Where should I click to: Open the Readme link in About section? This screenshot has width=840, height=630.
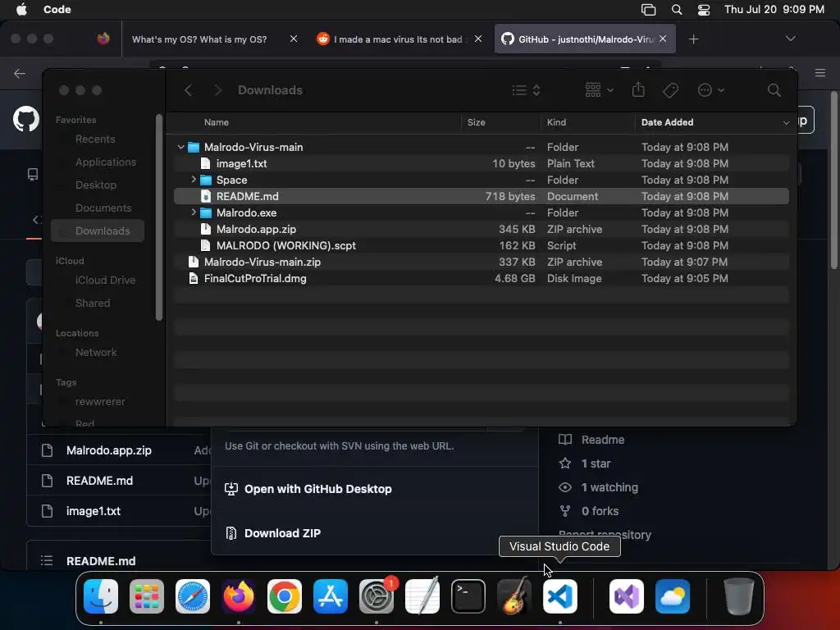[x=603, y=440]
